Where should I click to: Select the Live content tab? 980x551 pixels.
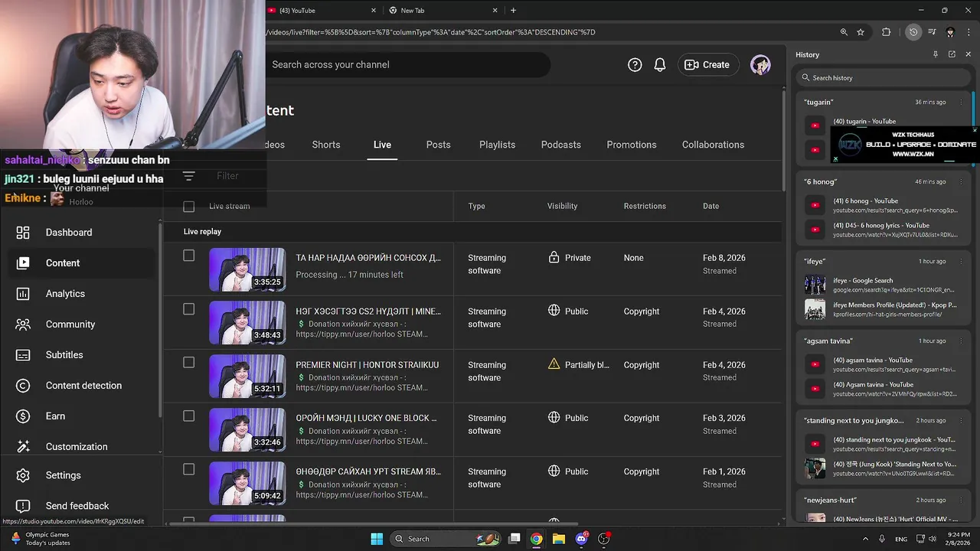coord(382,145)
